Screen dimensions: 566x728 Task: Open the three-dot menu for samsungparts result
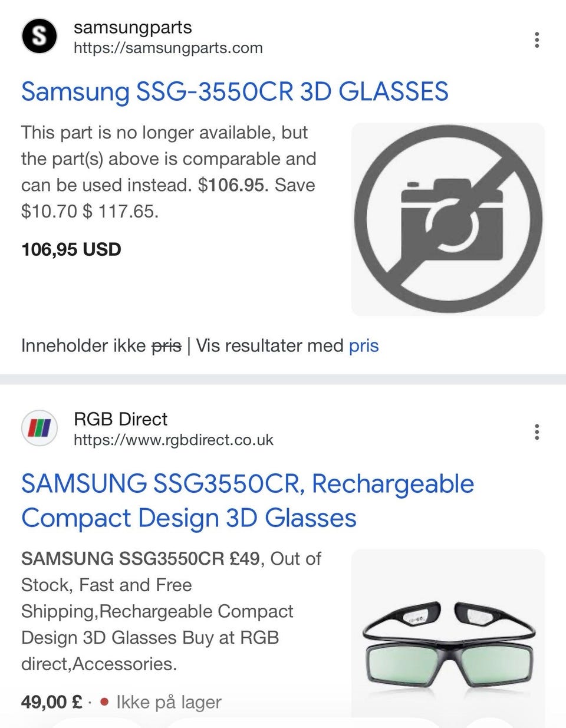click(537, 39)
